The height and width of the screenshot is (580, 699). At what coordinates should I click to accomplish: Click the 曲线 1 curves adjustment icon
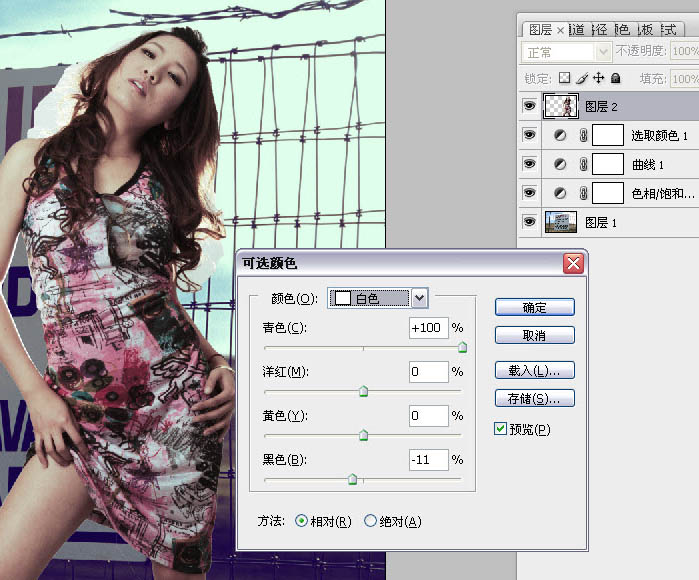pos(561,164)
